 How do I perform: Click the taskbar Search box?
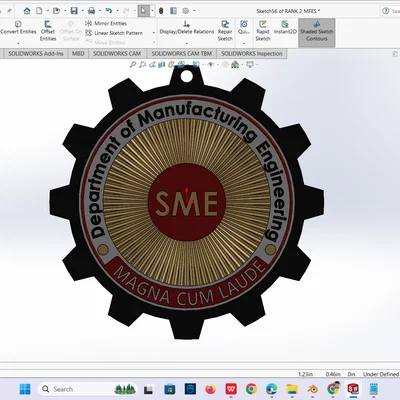[x=87, y=389]
